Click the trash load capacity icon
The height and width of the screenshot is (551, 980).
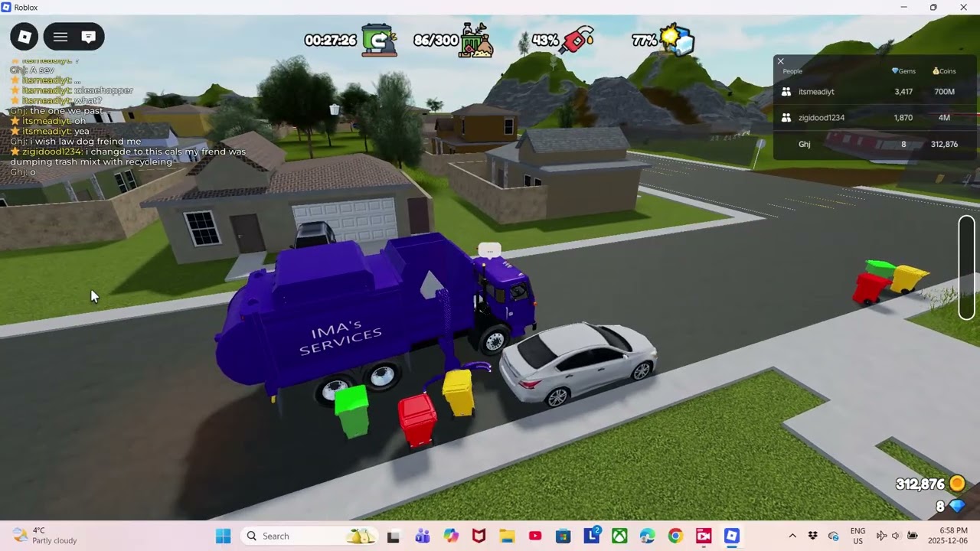tap(476, 40)
